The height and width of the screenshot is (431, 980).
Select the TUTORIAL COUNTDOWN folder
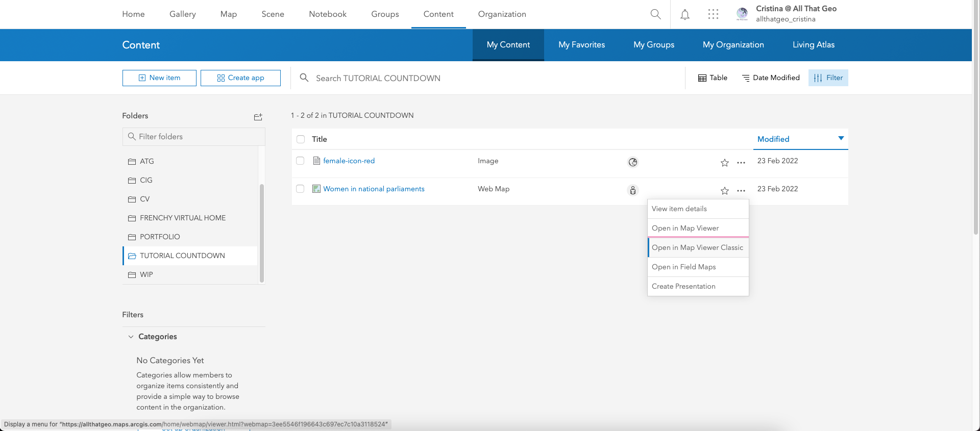coord(190,256)
